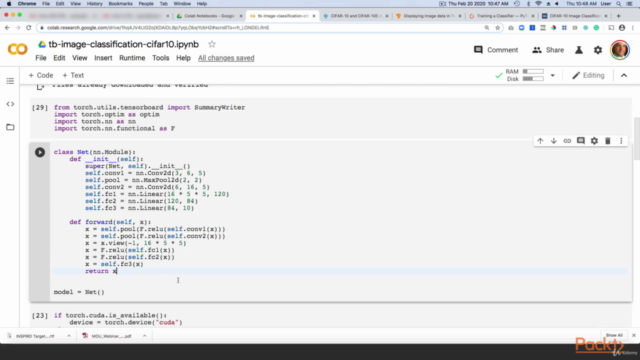Click the Wi-Fi icon in menu bar

pos(538,4)
